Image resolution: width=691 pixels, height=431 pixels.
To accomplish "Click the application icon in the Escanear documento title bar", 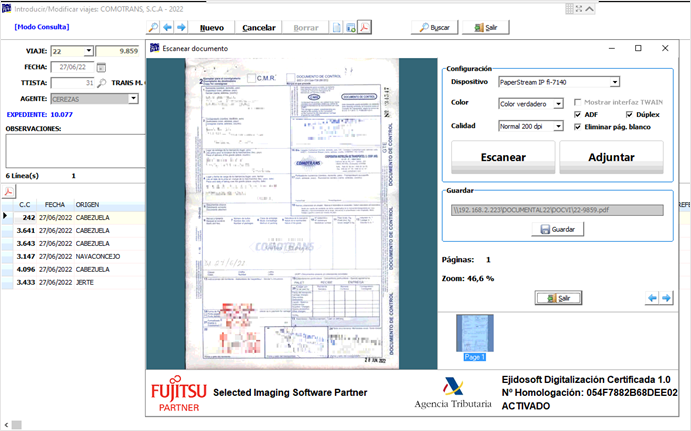I will (155, 48).
